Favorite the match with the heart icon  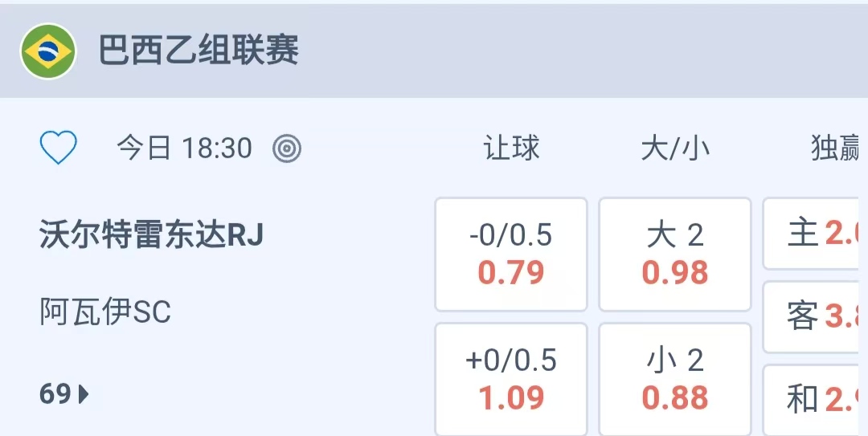tap(59, 148)
